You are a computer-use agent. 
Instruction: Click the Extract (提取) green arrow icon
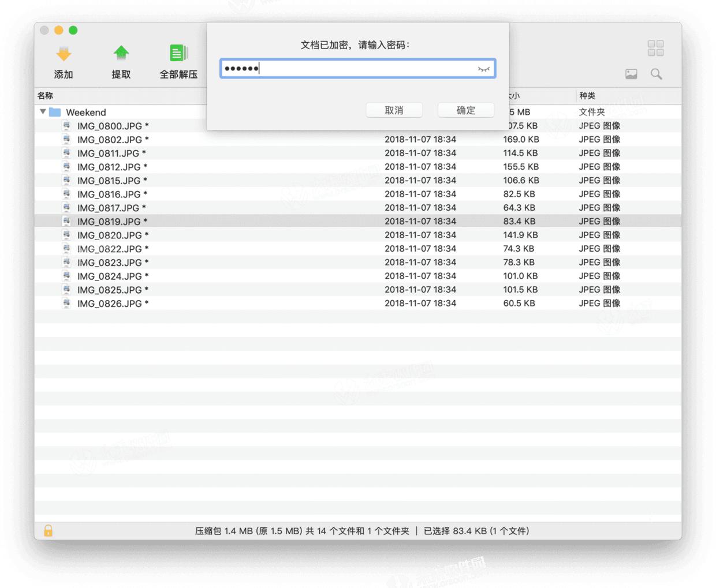tap(121, 54)
